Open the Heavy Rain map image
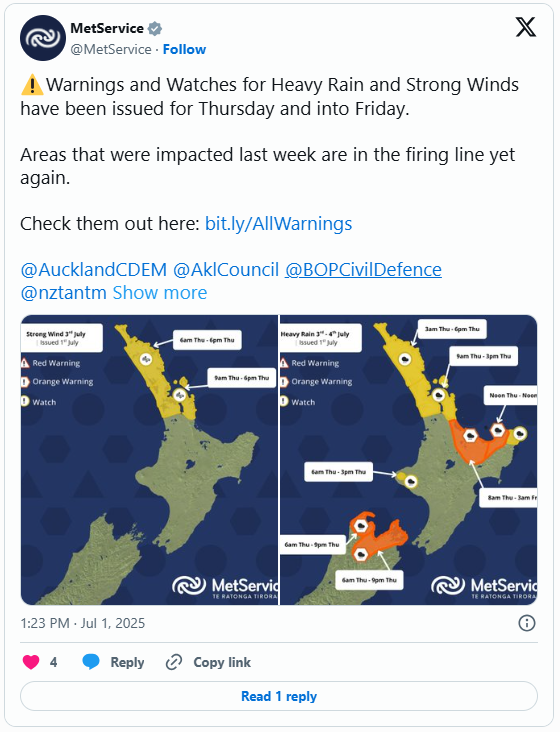 (408, 460)
